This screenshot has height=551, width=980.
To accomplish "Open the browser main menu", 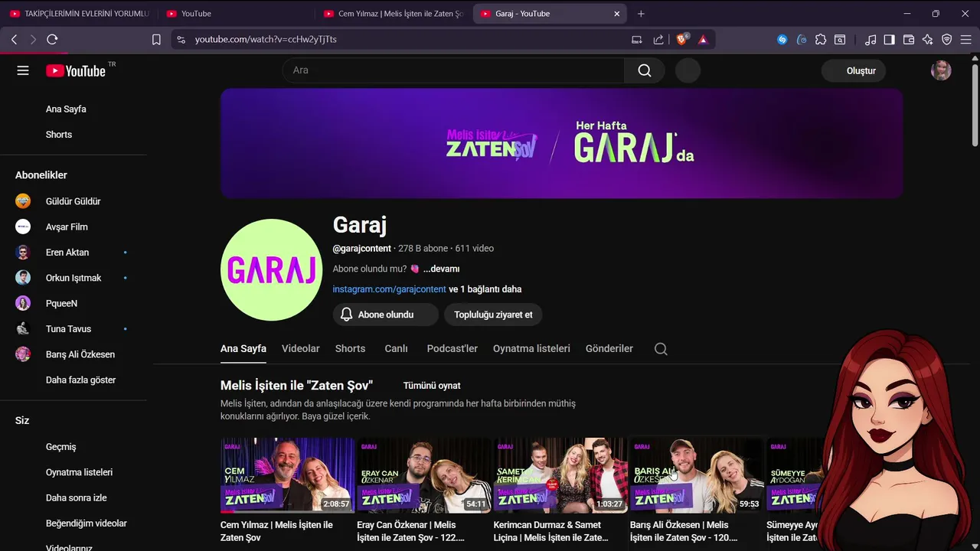I will (x=966, y=39).
